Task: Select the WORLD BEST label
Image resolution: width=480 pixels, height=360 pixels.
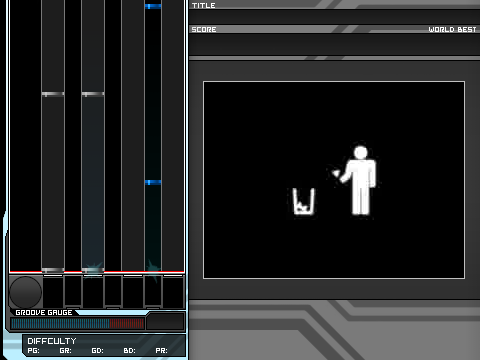Action: [452, 29]
